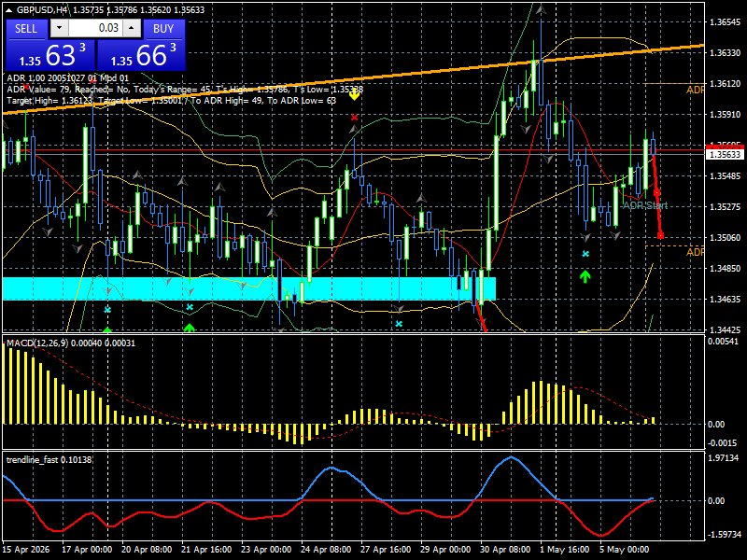Click the 'Target High= 1.36123' info line

172,101
